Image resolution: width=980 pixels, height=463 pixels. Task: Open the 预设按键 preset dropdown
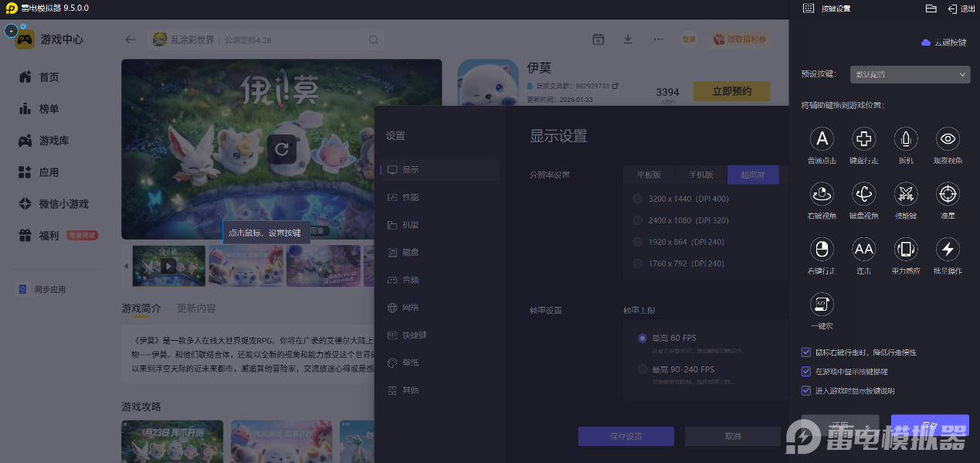click(910, 74)
